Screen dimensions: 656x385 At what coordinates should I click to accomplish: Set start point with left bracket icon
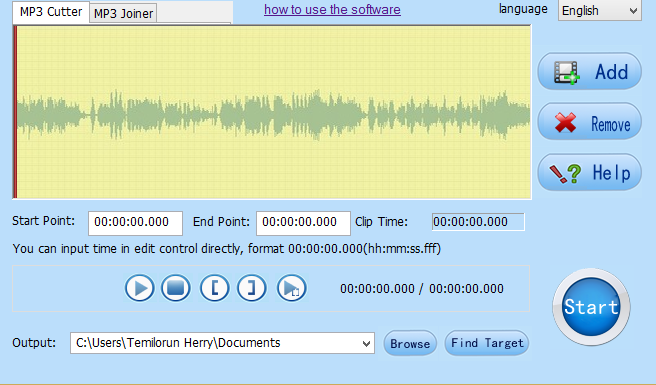point(215,288)
